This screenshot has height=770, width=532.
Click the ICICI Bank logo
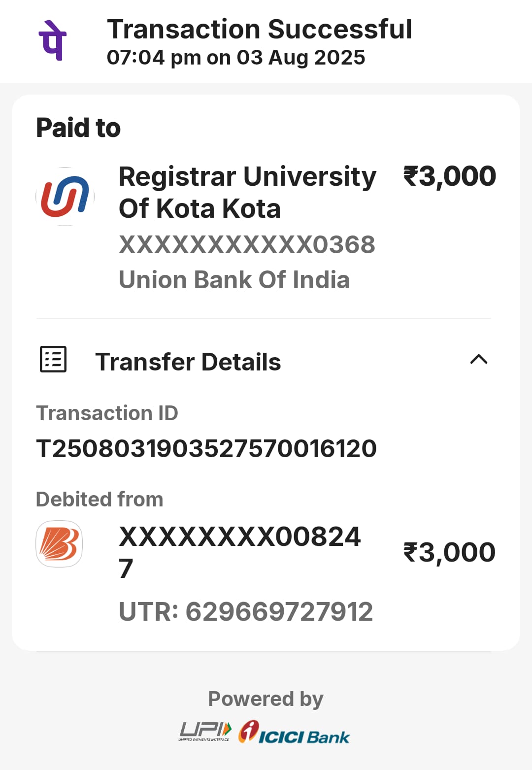click(294, 732)
